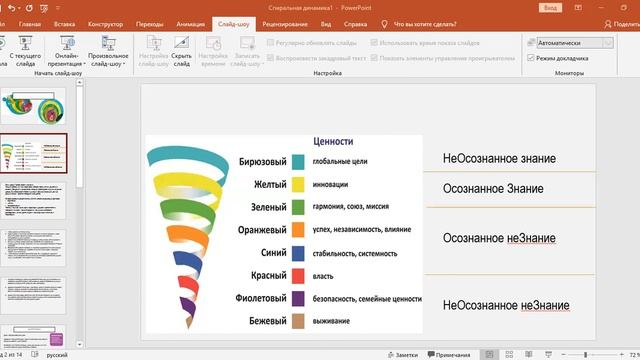The height and width of the screenshot is (360, 640).
Task: Click 'НеОсознанное неЗнание' text on slide
Action: pyautogui.click(x=506, y=305)
